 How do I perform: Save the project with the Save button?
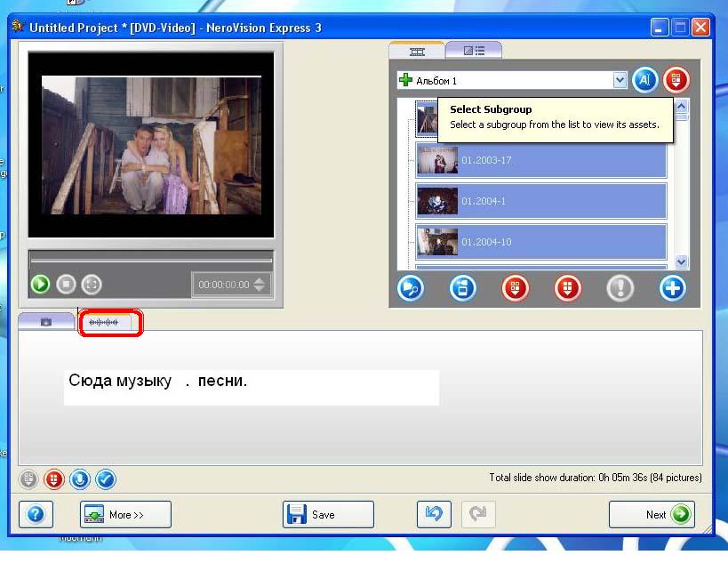[328, 514]
